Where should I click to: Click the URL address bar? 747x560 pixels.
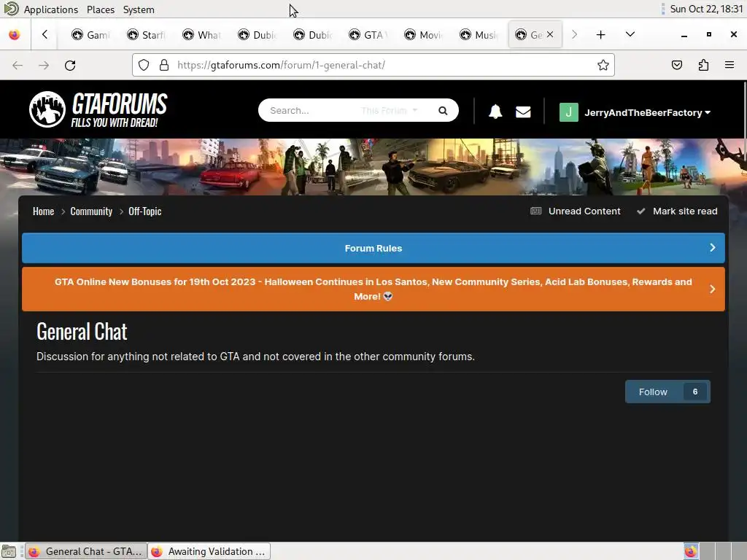pos(373,65)
